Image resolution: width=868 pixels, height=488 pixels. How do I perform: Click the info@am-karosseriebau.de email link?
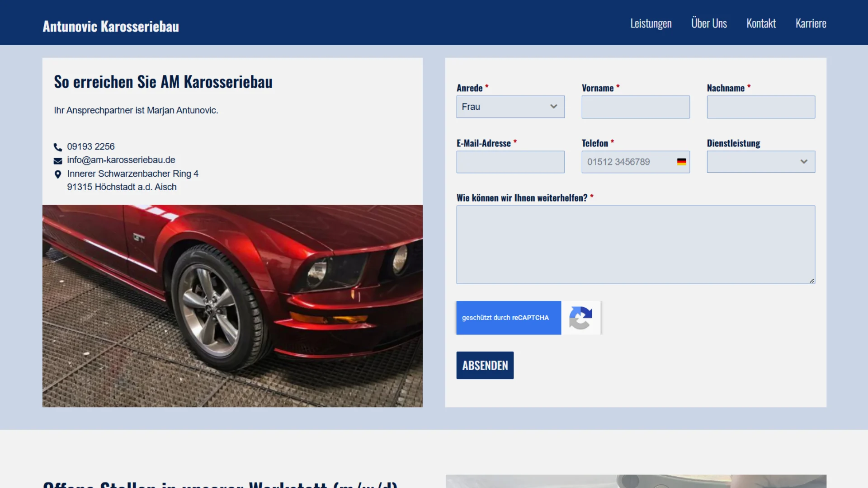[x=121, y=160]
